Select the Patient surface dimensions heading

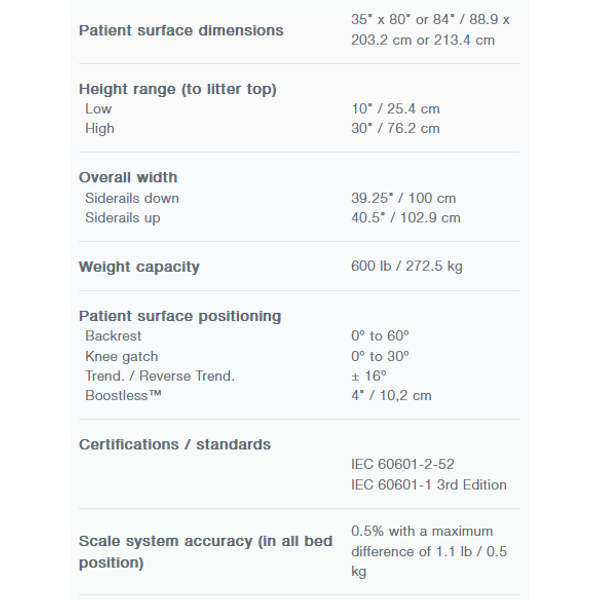click(x=181, y=30)
